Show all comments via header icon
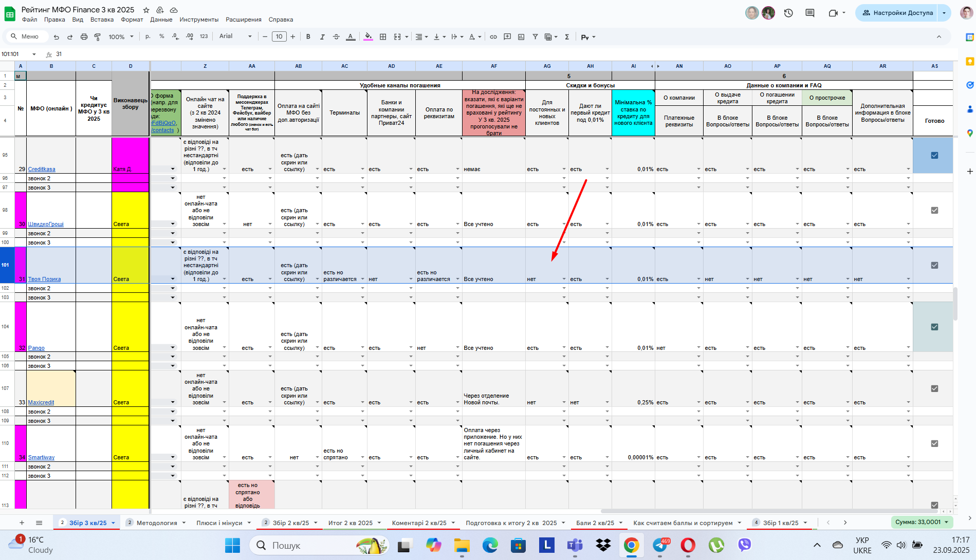The height and width of the screenshot is (560, 976). click(810, 13)
